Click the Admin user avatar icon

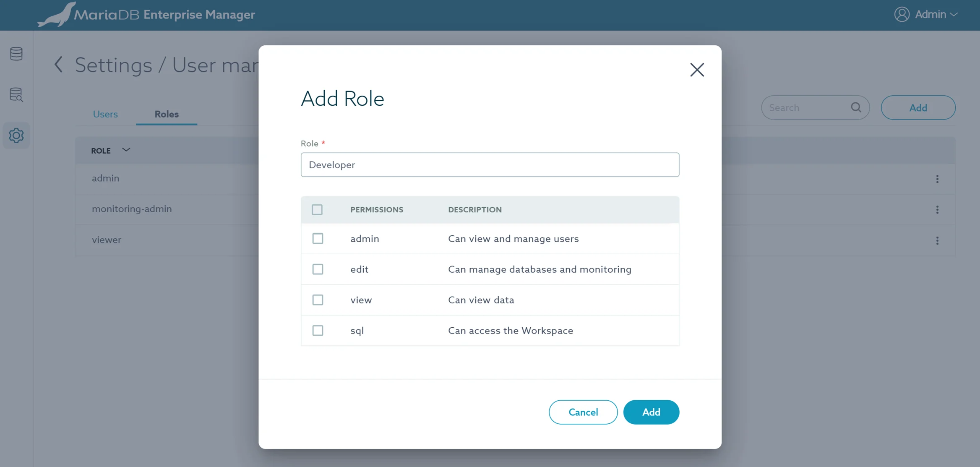tap(902, 14)
